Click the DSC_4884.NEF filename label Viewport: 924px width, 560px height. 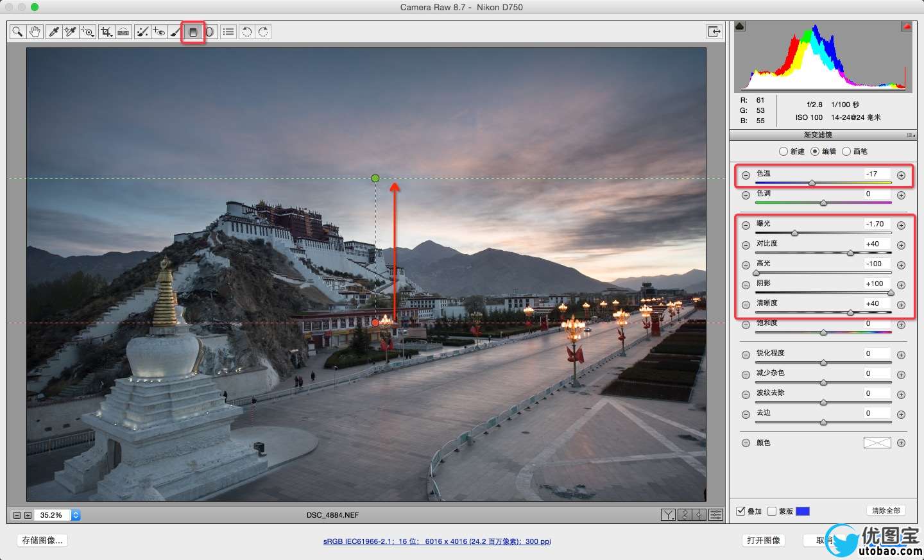point(332,515)
